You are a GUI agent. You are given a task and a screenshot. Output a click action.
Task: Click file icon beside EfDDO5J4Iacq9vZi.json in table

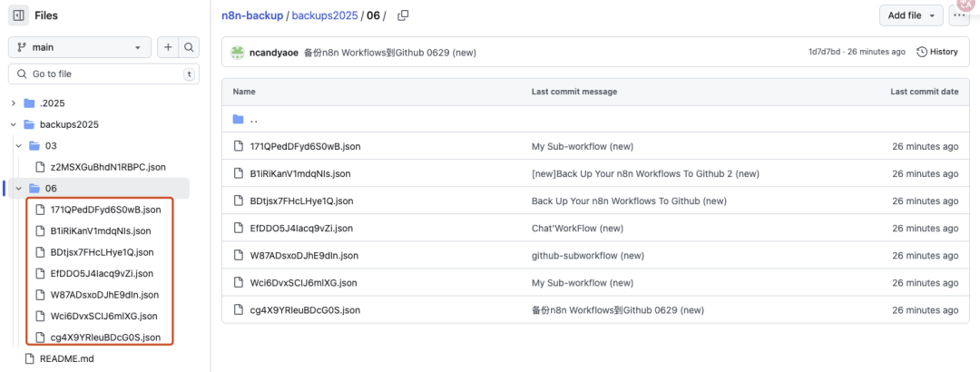point(238,228)
